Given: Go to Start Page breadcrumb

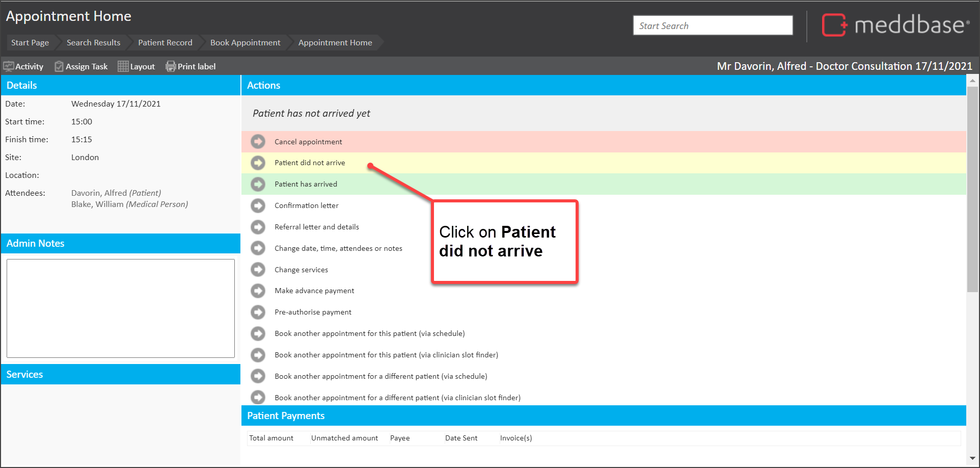Looking at the screenshot, I should point(30,43).
